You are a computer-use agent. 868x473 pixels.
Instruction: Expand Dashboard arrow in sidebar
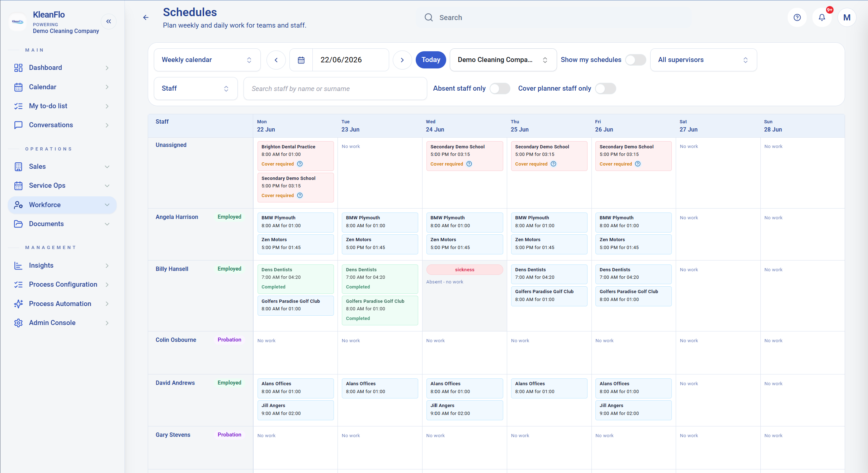pyautogui.click(x=107, y=68)
